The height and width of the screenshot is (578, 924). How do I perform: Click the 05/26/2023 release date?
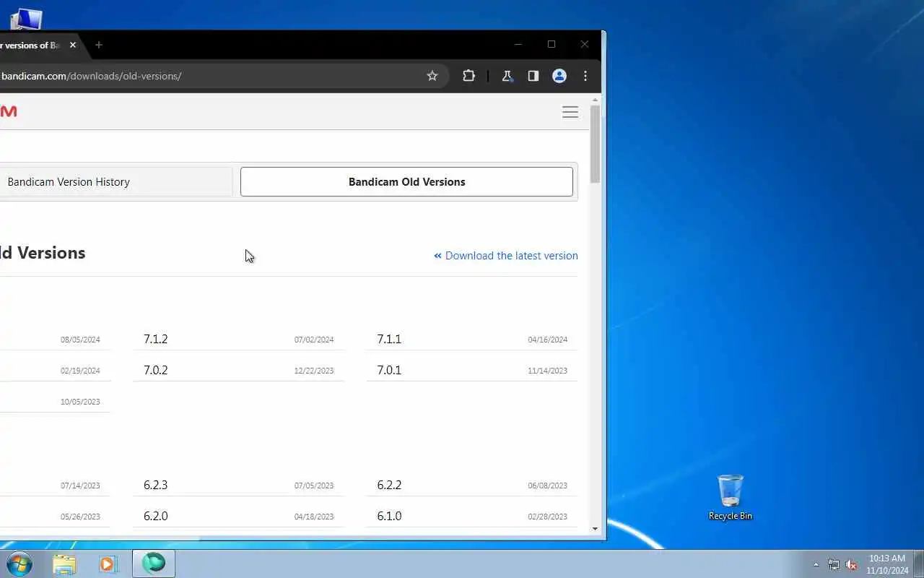coord(80,517)
